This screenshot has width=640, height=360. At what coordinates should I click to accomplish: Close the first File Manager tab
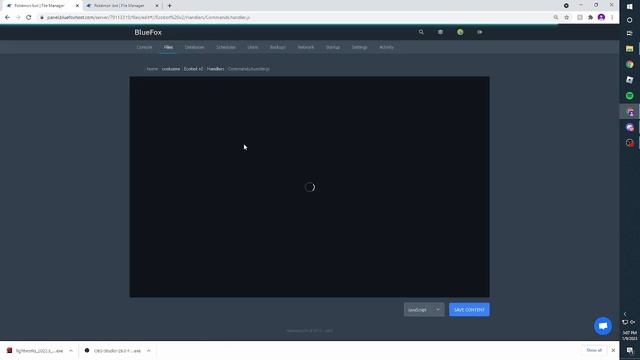point(77,6)
